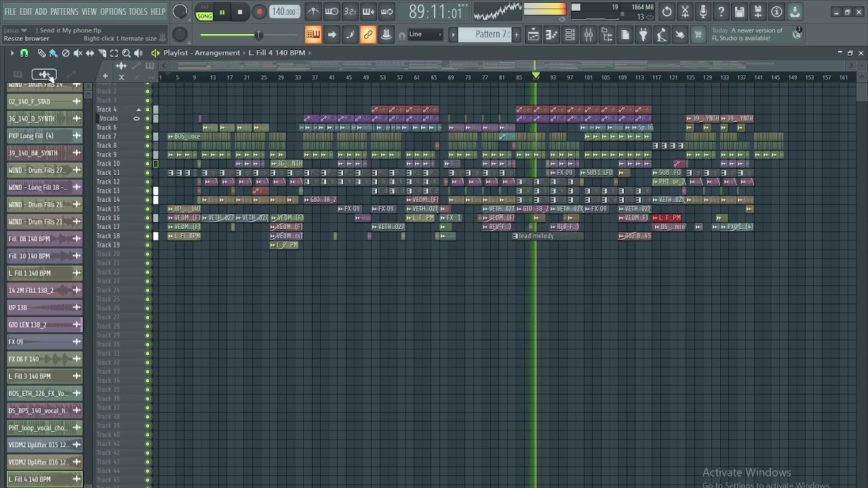Select Fill 08 140 BPM in picker
This screenshot has height=488, width=868.
[x=45, y=239]
